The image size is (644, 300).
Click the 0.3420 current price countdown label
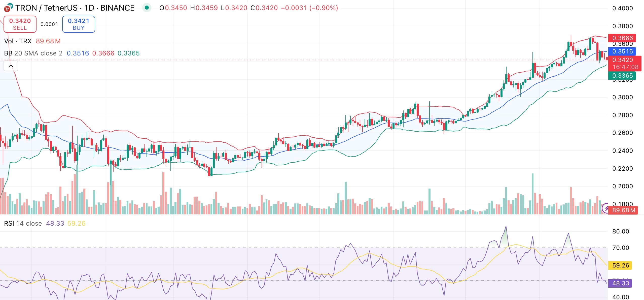pyautogui.click(x=625, y=64)
